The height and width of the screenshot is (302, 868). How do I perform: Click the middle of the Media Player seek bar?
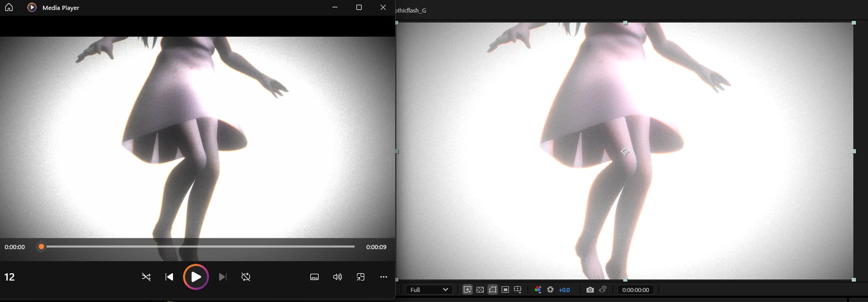coord(198,247)
